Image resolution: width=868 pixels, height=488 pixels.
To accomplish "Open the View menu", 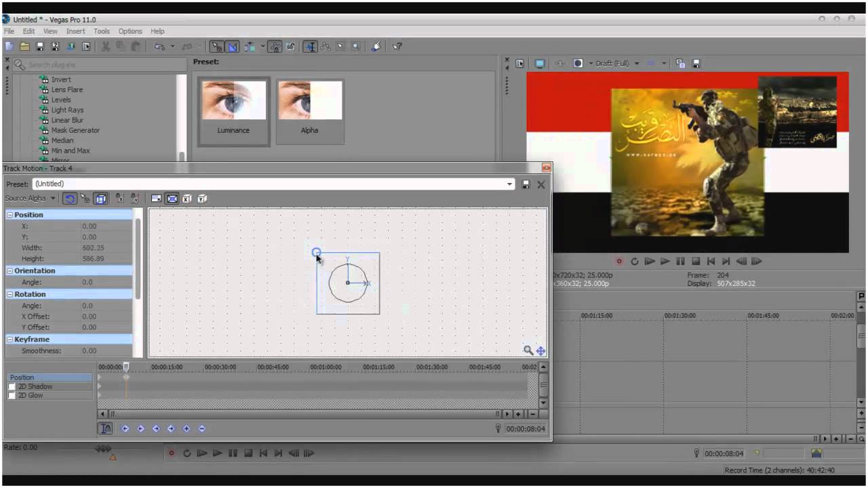I will (50, 31).
